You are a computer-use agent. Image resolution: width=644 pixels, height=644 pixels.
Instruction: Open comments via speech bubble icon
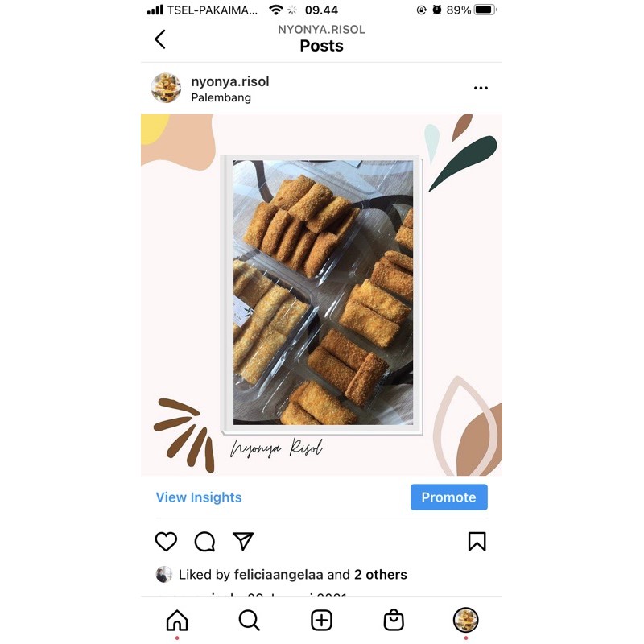204,541
